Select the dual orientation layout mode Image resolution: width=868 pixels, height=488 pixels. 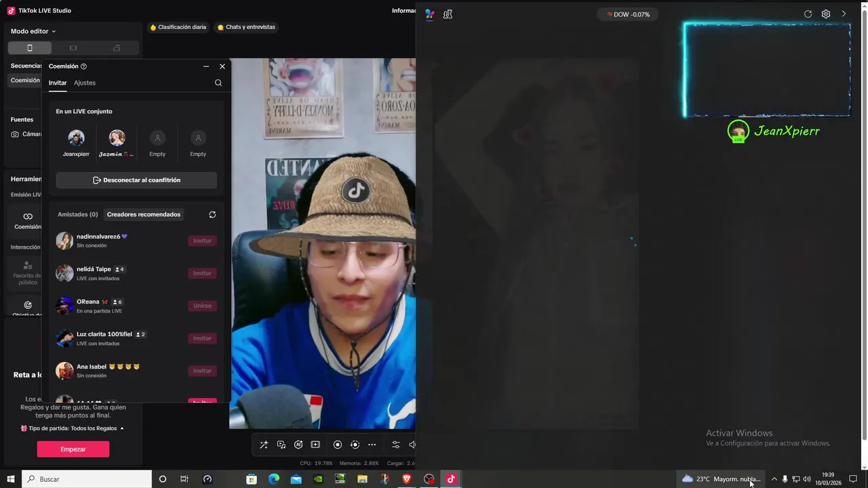pos(117,48)
